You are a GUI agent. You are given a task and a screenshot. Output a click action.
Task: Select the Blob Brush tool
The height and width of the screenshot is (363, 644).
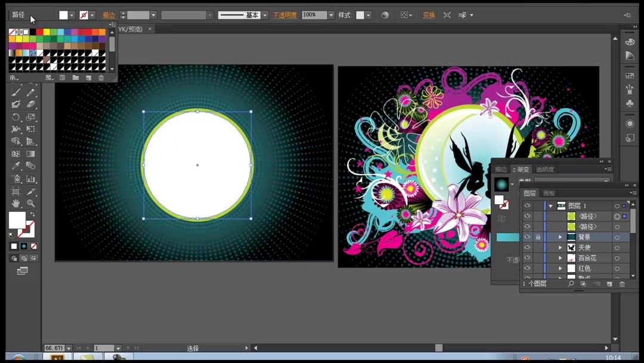(x=16, y=104)
